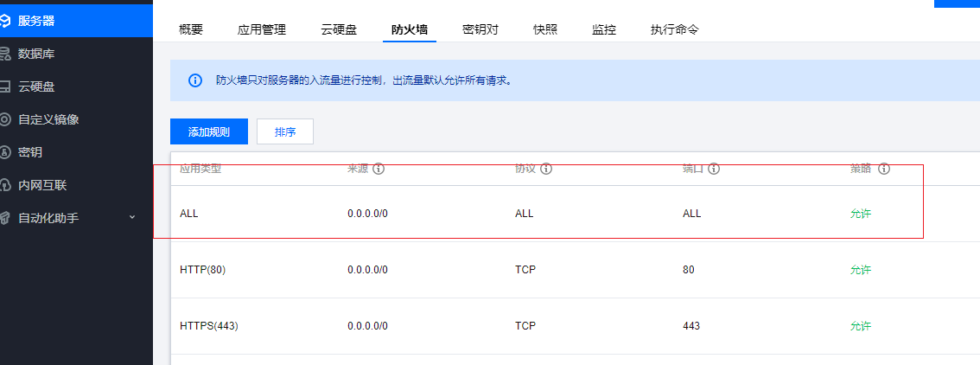The image size is (980, 365).
Task: Switch to the 应用管理 tab
Action: pyautogui.click(x=261, y=29)
